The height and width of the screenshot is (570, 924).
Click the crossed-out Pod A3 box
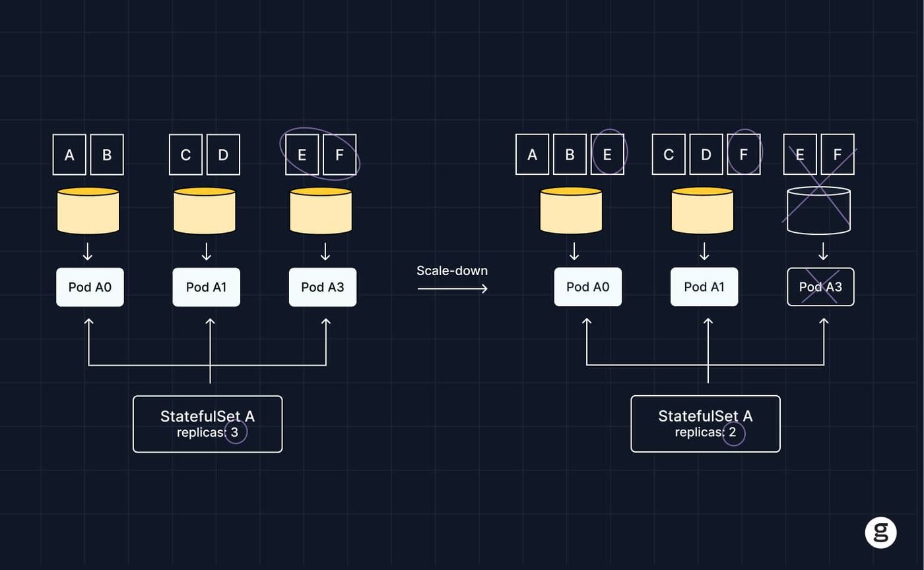[x=820, y=287]
